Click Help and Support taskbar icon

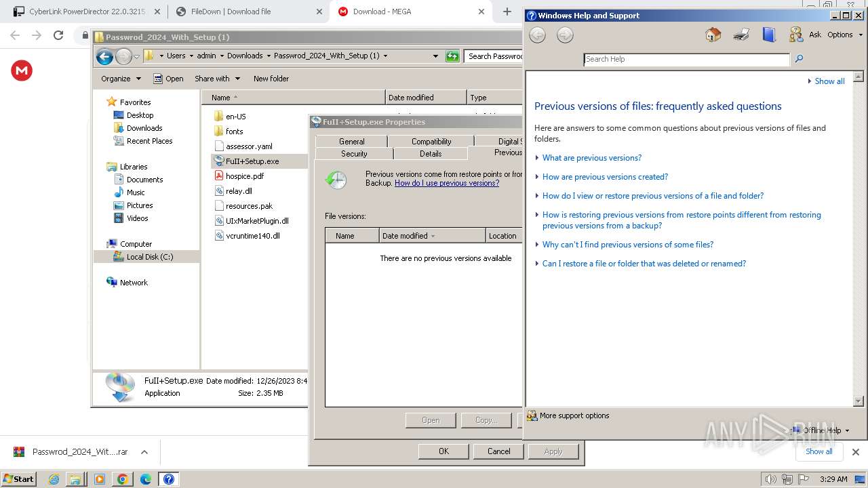[x=169, y=479]
